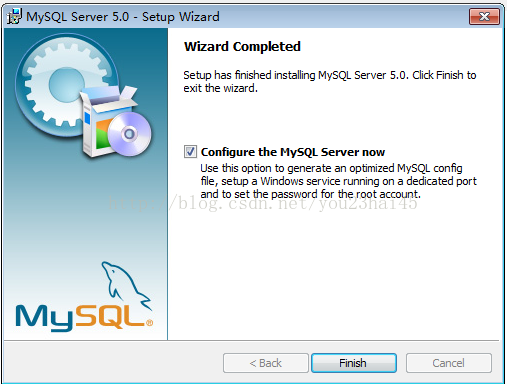507x384 pixels.
Task: Click the orange SQL letters in logo
Action: 110,316
